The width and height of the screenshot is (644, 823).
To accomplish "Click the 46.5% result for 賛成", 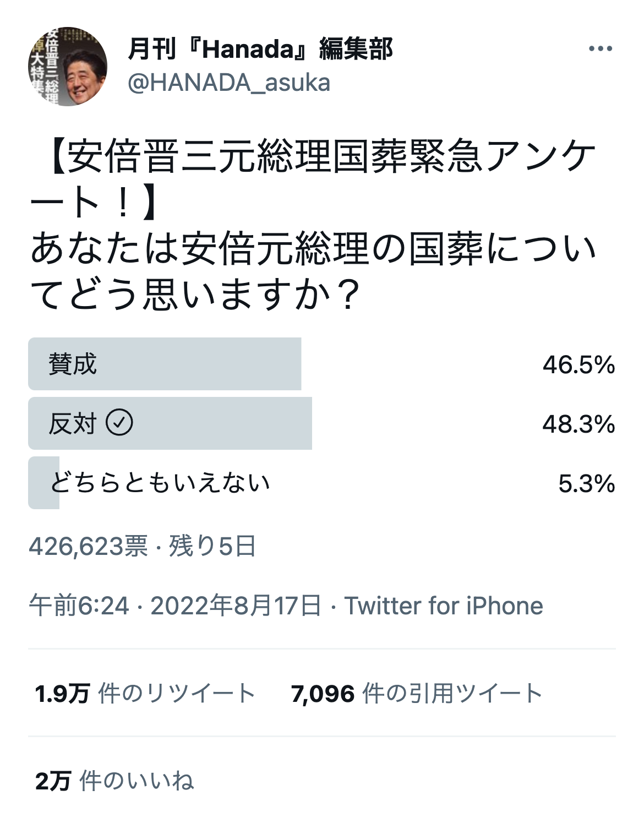I will [x=578, y=364].
